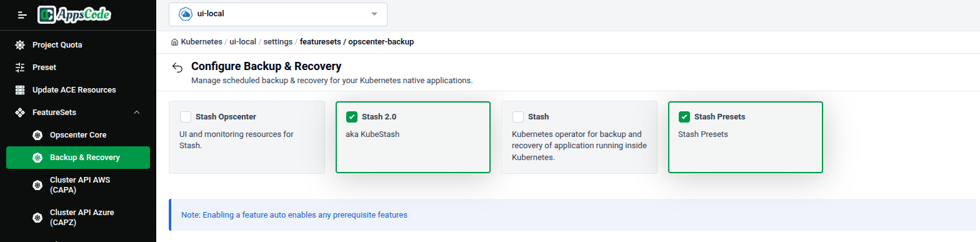Click the Update ACE Resources icon
Screen dimensions: 980x242
click(20, 89)
